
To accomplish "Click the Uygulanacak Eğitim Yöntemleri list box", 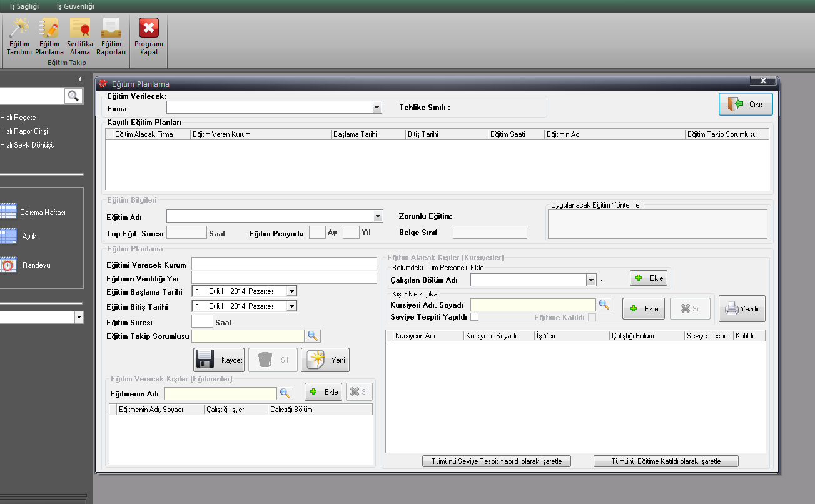I will pyautogui.click(x=657, y=224).
